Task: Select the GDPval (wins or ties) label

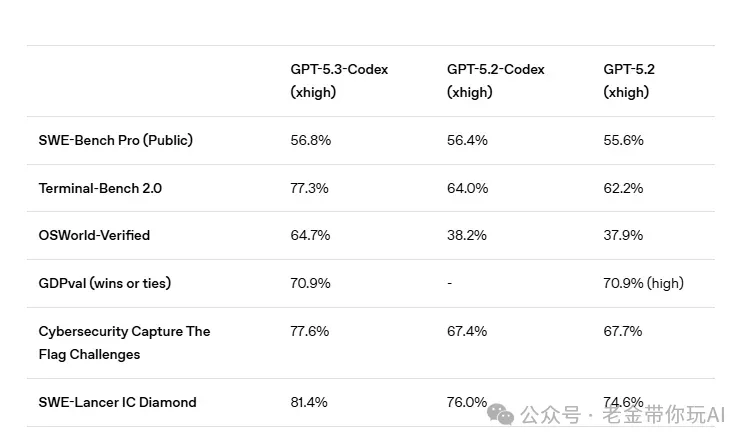Action: pyautogui.click(x=105, y=283)
